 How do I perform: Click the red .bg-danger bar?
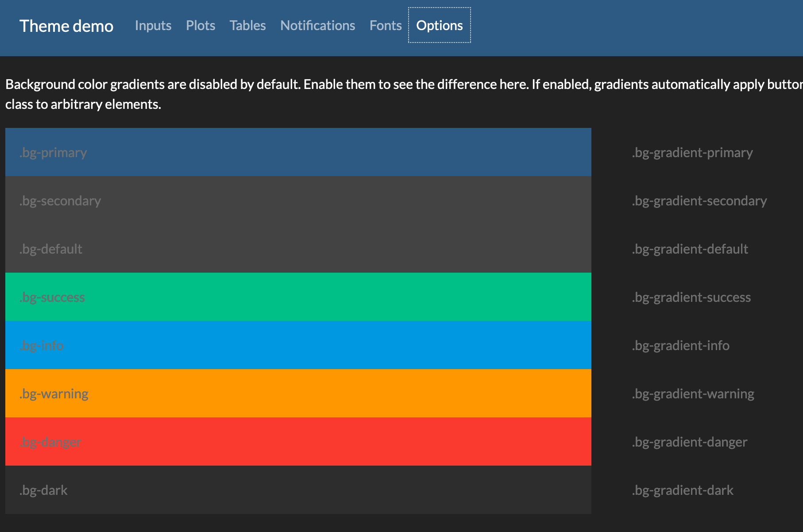coord(298,442)
